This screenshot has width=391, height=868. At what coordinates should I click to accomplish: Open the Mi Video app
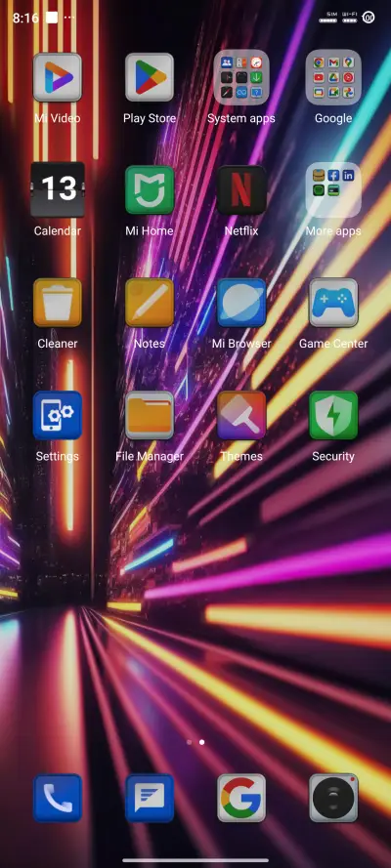click(57, 77)
